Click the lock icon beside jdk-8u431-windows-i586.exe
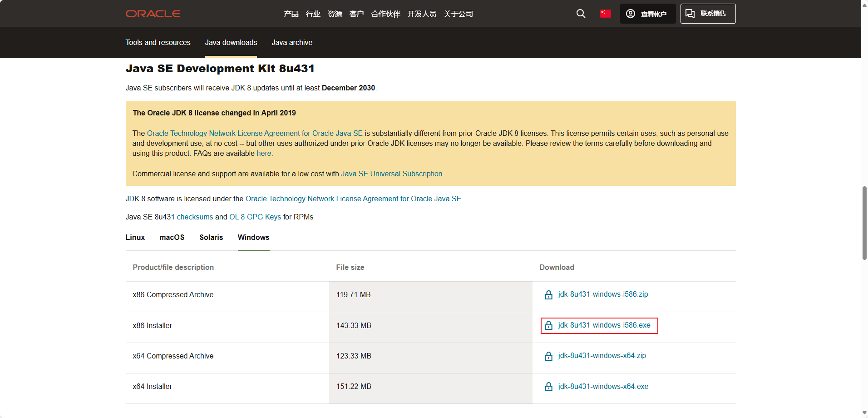The image size is (868, 418). point(548,325)
